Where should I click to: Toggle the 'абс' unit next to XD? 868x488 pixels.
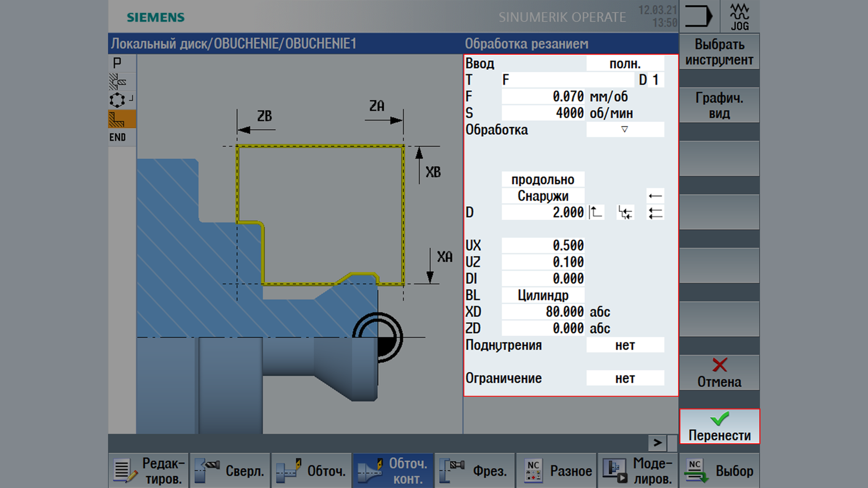600,312
